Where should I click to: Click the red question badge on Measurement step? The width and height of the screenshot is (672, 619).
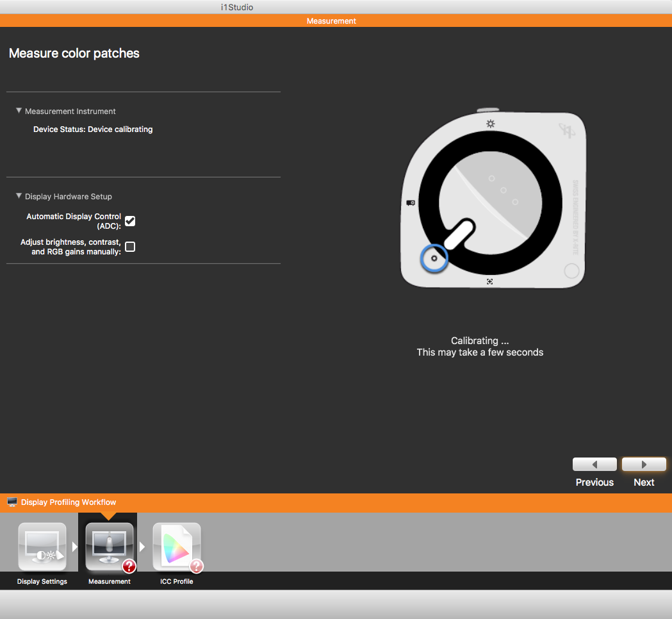[129, 566]
